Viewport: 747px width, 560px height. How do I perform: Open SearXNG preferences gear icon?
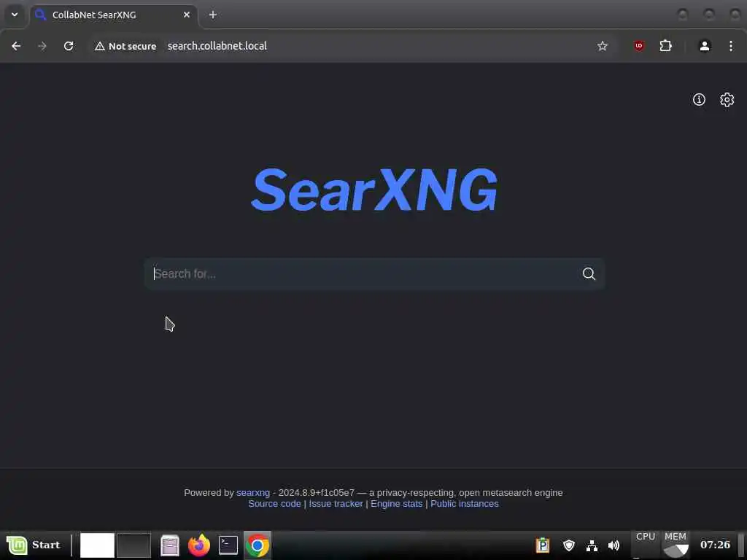(x=727, y=99)
